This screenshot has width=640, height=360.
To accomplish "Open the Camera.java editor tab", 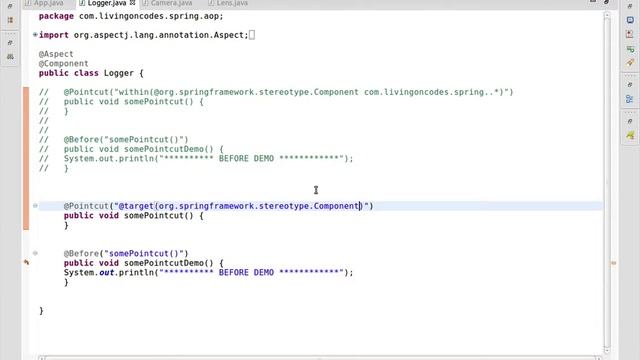I will (x=167, y=3).
